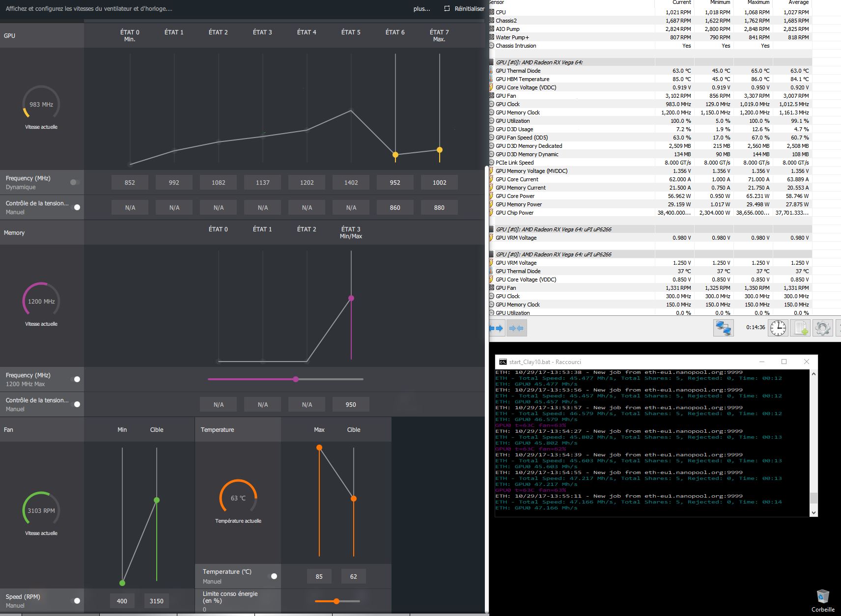Toggle GPU voltage control manual switch
Image resolution: width=841 pixels, height=616 pixels.
77,207
